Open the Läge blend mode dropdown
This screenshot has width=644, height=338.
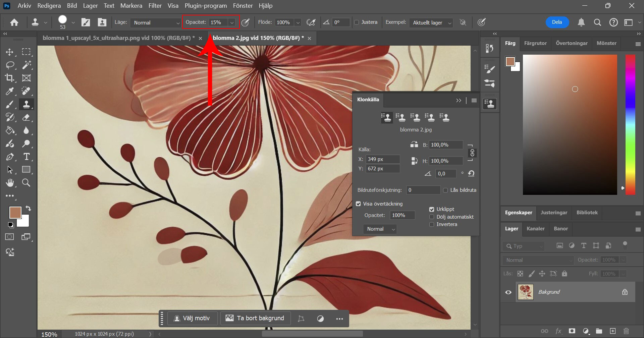(155, 22)
